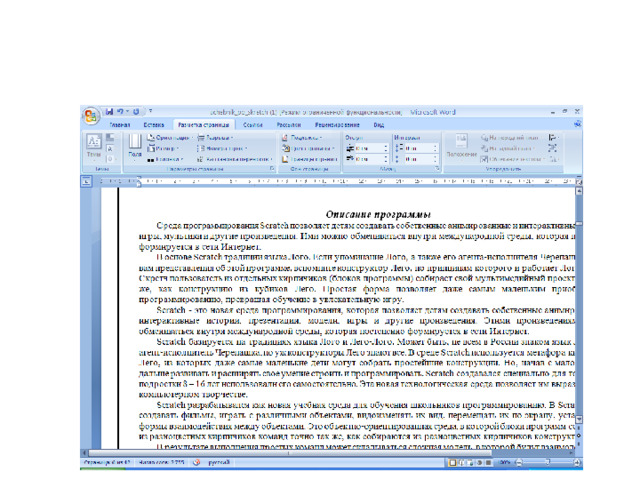
Task: Toggle the ruler view button
Action: coord(578,180)
